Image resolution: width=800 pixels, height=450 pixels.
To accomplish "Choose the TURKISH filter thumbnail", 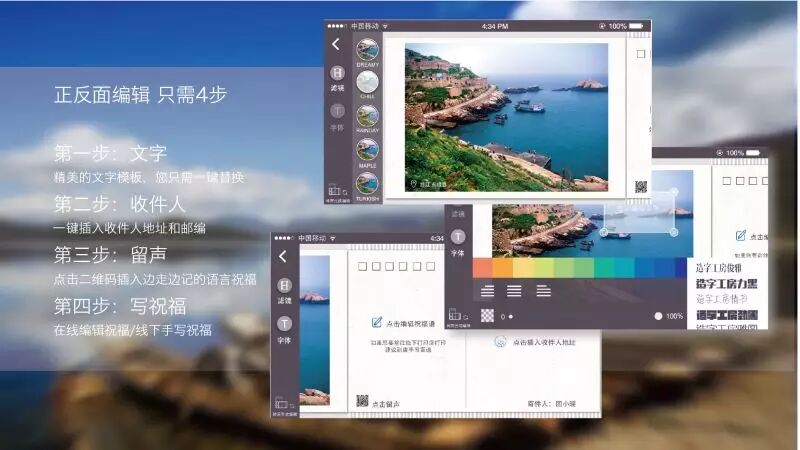I will (x=367, y=184).
